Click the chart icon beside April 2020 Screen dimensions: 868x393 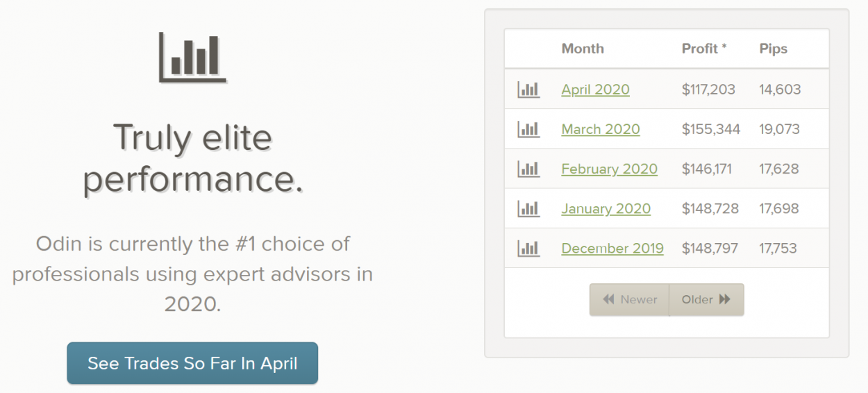[528, 90]
